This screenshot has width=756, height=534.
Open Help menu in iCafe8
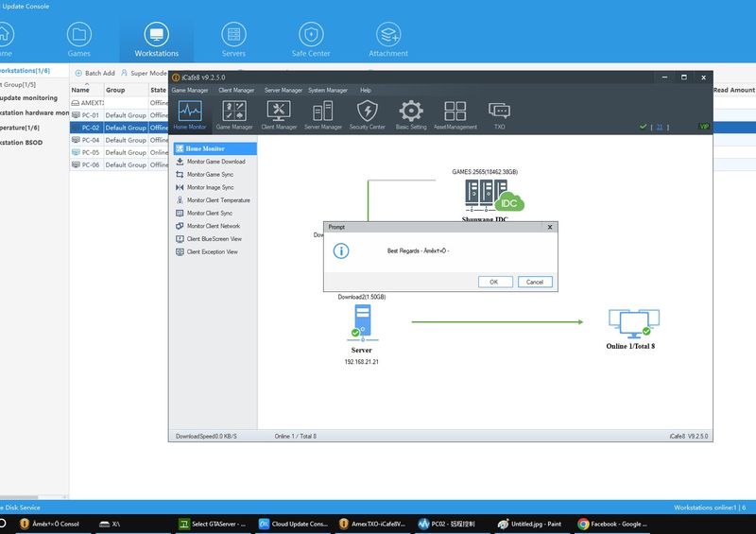[366, 90]
